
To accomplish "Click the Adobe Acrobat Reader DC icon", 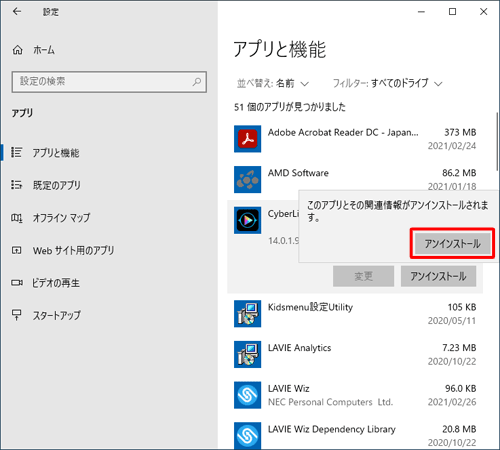I will 247,139.
